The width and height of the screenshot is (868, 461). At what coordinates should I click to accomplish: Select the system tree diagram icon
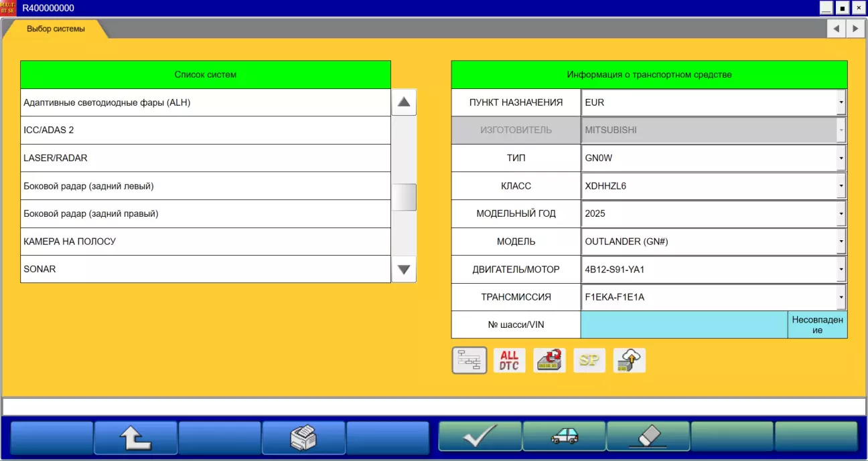pos(469,361)
